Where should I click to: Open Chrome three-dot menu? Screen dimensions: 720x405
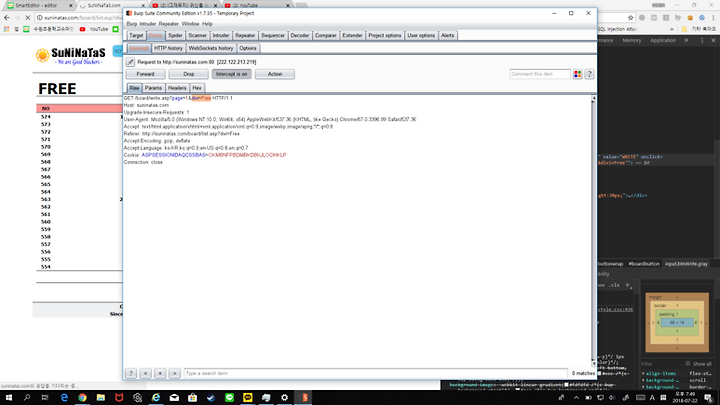click(713, 17)
